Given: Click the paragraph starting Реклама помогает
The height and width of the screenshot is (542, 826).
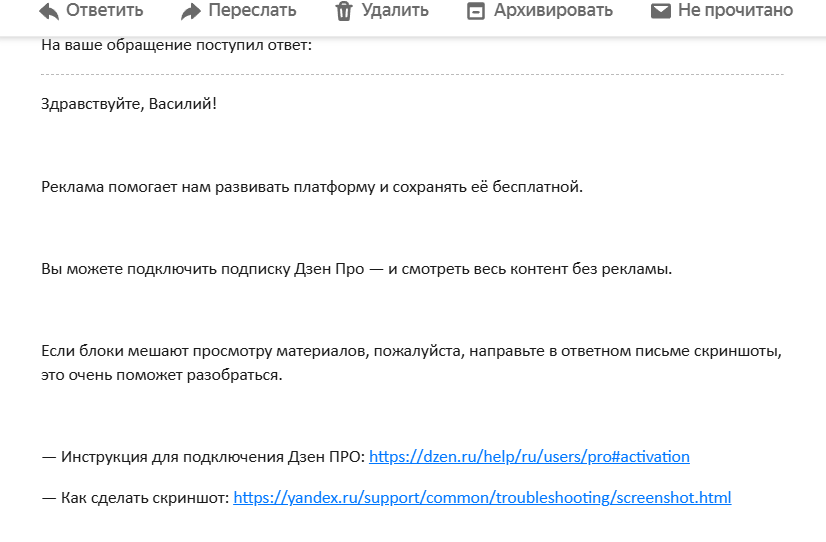Looking at the screenshot, I should (x=312, y=187).
